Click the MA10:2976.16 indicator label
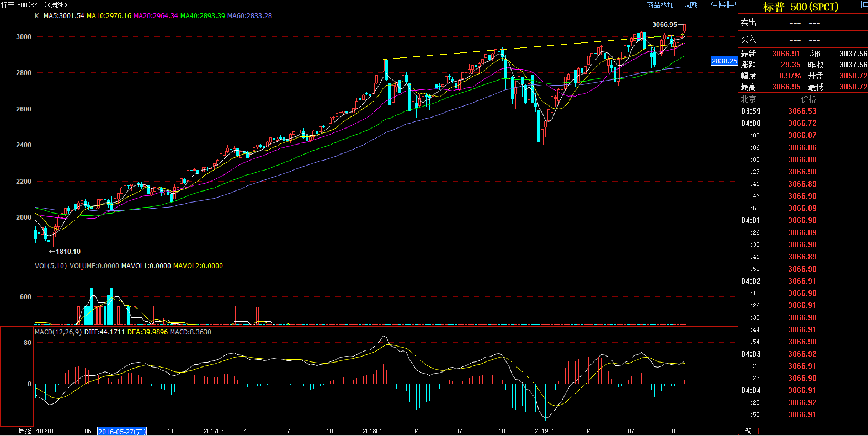Image resolution: width=868 pixels, height=436 pixels. tap(109, 16)
